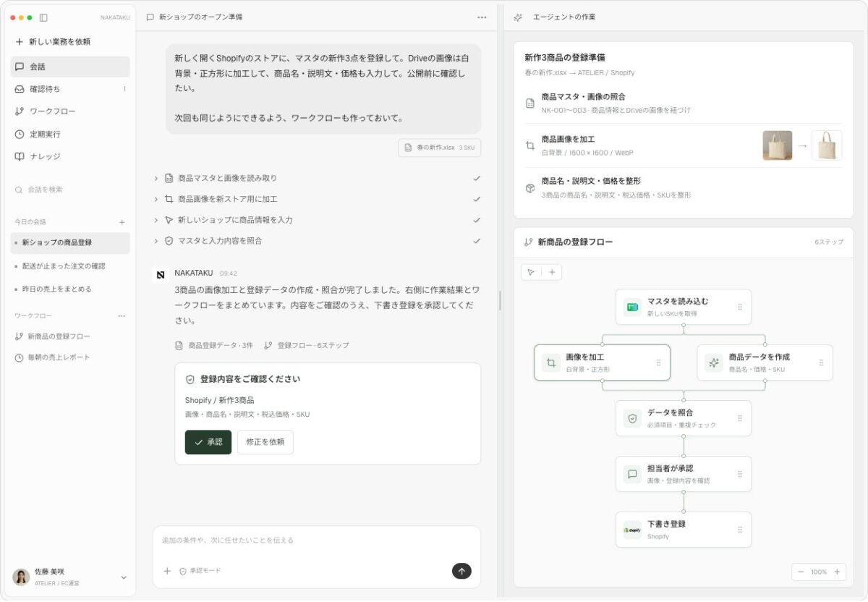The image size is (868, 602).
Task: Add a node with flow canvas plus
Action: tap(552, 272)
